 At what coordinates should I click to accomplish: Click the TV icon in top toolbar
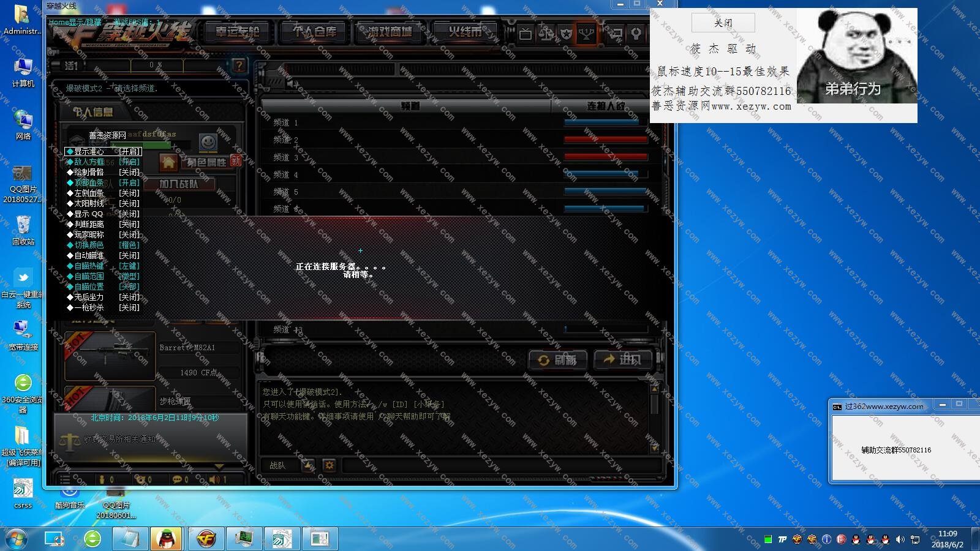(526, 34)
